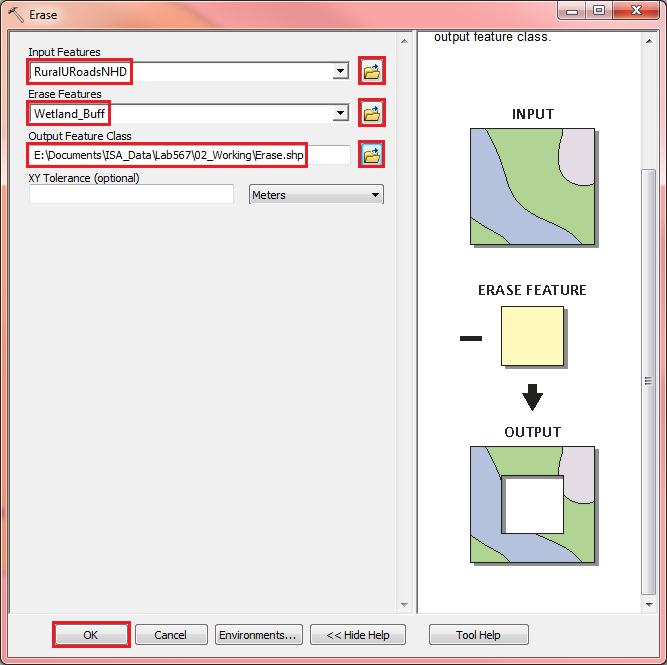Expand the Input Features dropdown arrow

pos(340,72)
